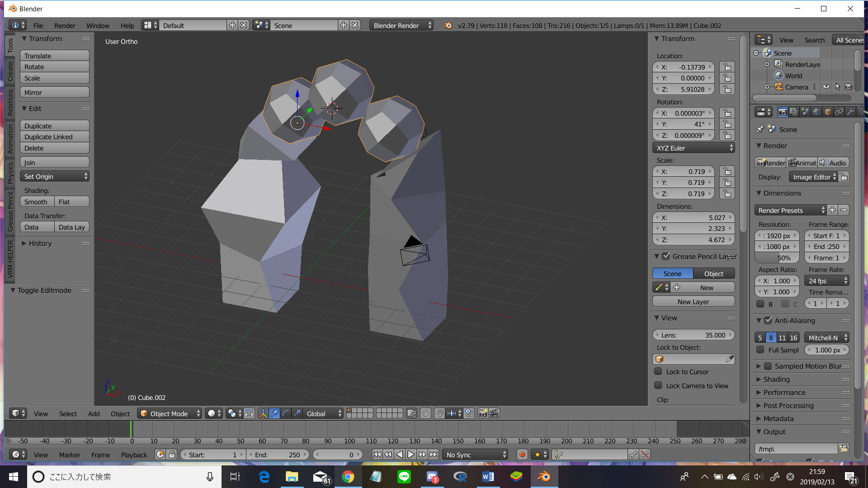Click the snap magnet icon in 3D header

[x=439, y=413]
